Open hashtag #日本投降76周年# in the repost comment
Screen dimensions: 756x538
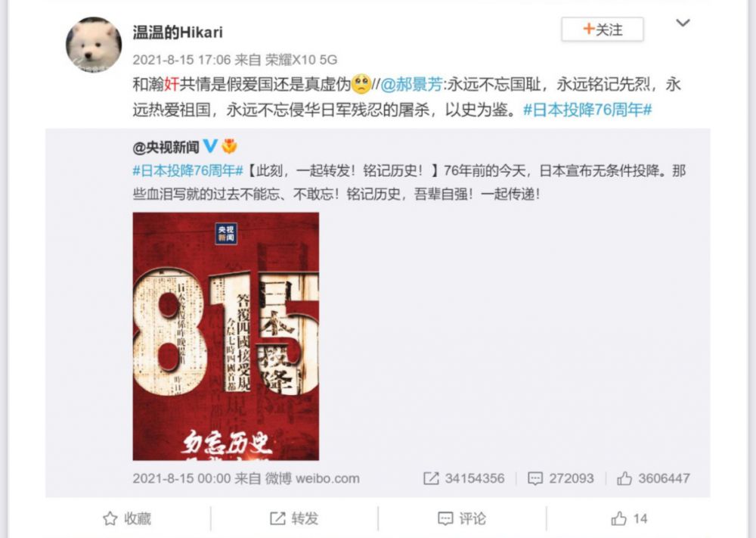(x=587, y=110)
